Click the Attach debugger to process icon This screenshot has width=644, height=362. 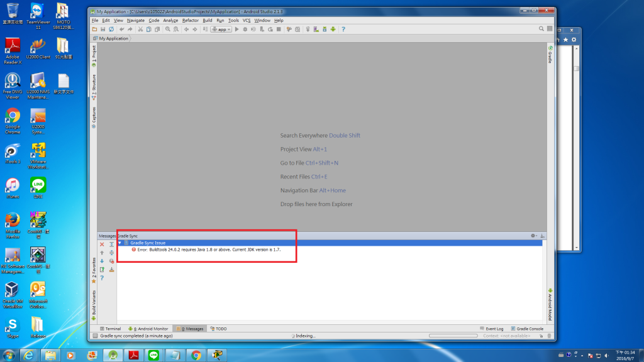tap(262, 29)
